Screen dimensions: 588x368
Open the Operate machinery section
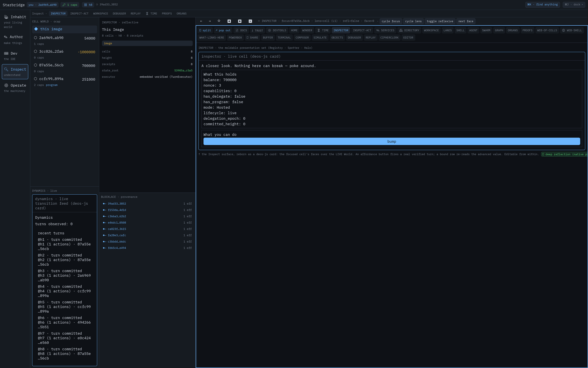(15, 88)
